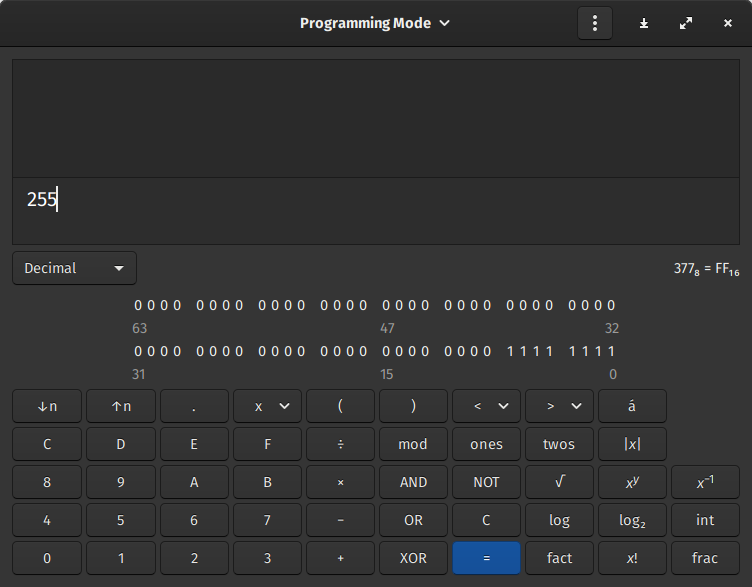
Task: Click the superscript ↑n button
Action: (121, 406)
